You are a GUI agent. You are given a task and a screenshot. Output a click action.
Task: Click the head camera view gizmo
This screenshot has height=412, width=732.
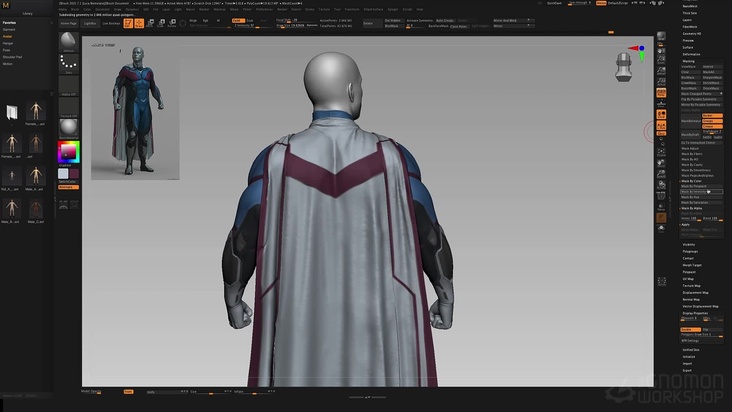[624, 67]
